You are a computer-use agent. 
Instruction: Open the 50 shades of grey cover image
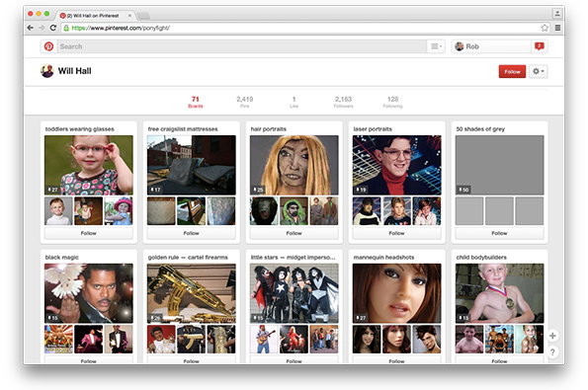[499, 165]
